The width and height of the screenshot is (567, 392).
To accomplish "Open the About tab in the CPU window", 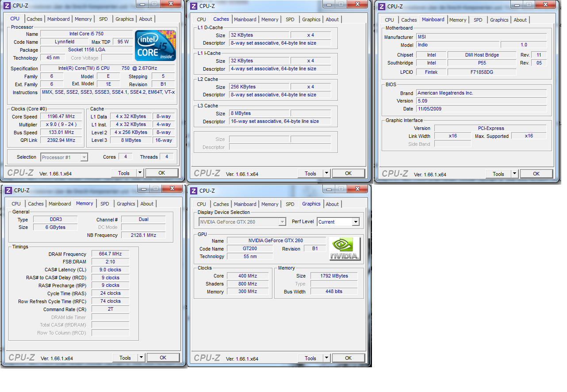I will pos(146,19).
